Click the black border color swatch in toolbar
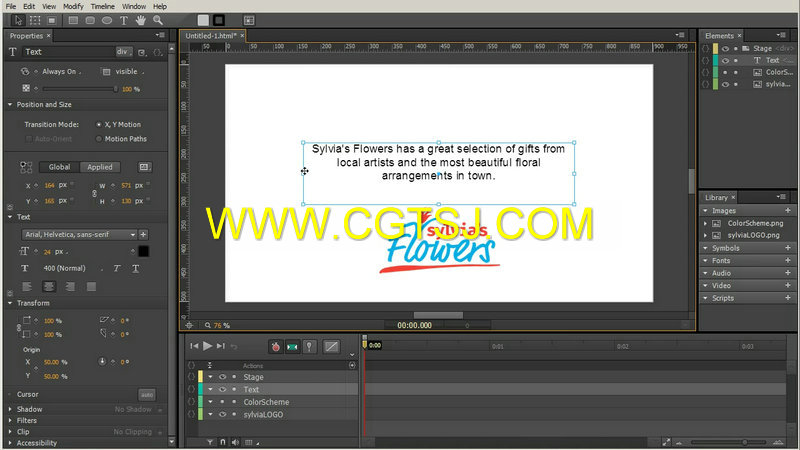 (219, 20)
